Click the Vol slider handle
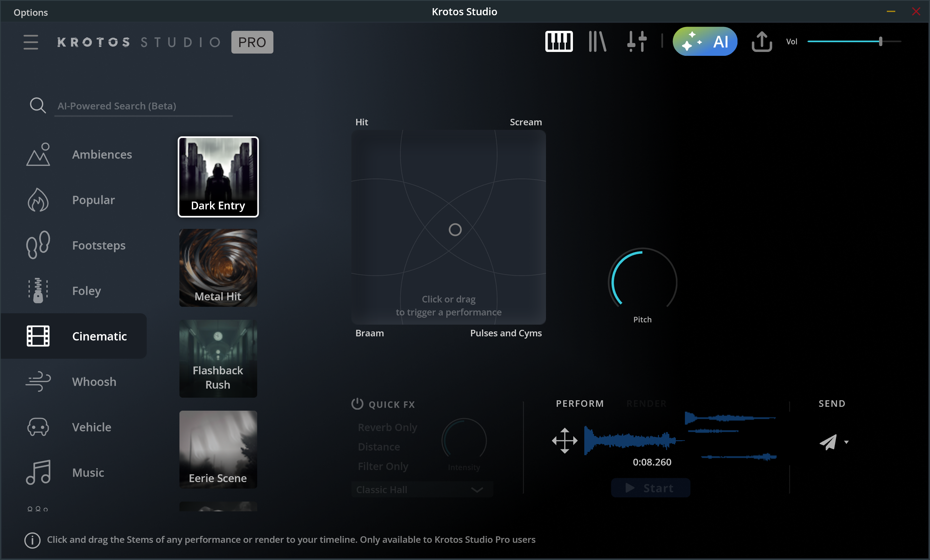The height and width of the screenshot is (560, 930). pyautogui.click(x=880, y=42)
